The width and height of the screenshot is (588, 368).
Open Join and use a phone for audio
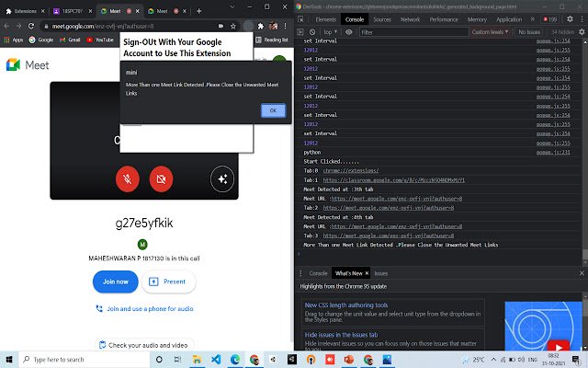(x=145, y=309)
